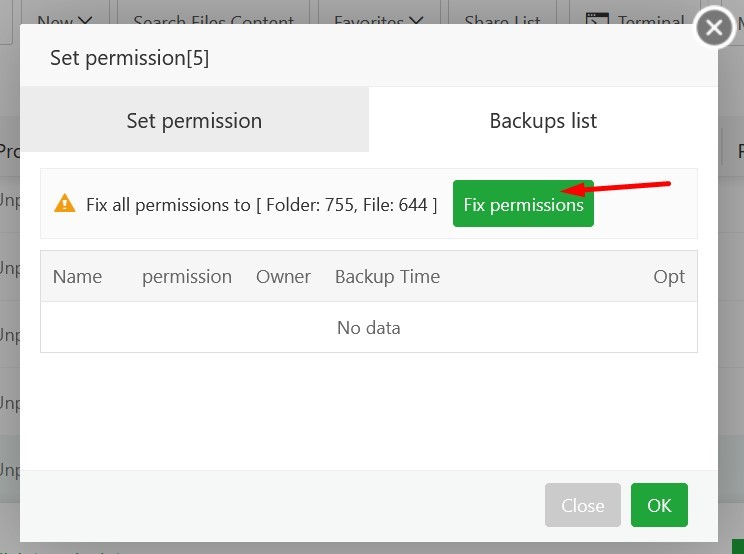
Task: Open the Favorites dropdown menu
Action: (378, 20)
